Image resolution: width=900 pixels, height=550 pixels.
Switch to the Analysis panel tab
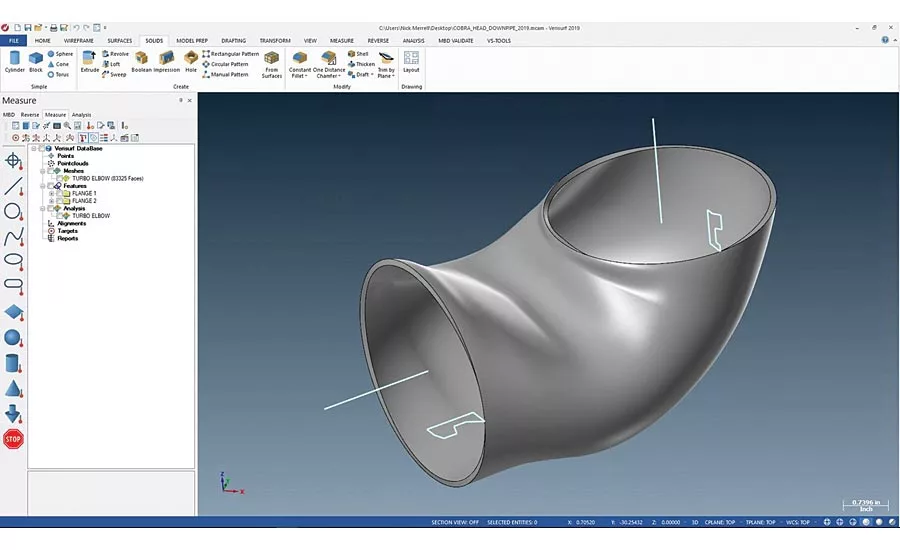(x=82, y=115)
